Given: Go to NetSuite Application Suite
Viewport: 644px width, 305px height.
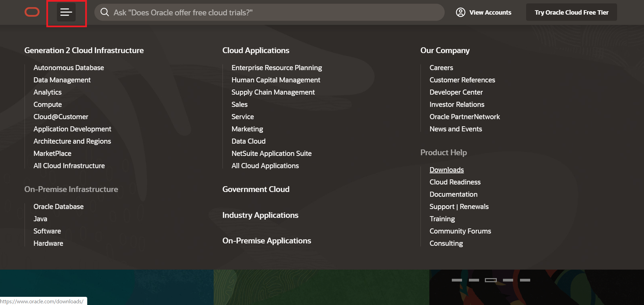Looking at the screenshot, I should [271, 154].
